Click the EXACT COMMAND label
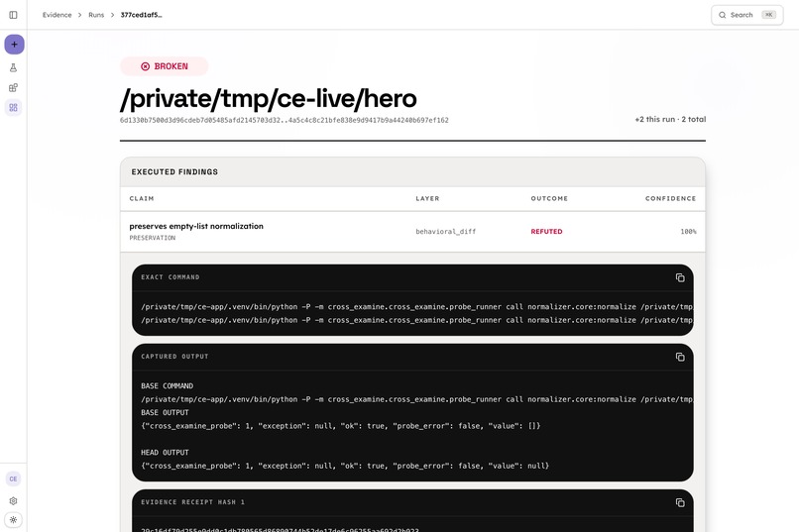Image resolution: width=799 pixels, height=532 pixels. coord(171,277)
